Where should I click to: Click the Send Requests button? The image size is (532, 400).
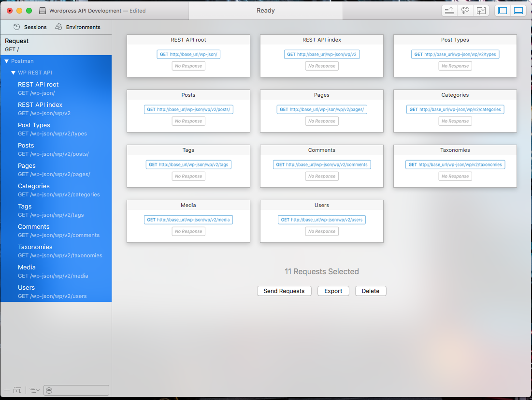(284, 291)
